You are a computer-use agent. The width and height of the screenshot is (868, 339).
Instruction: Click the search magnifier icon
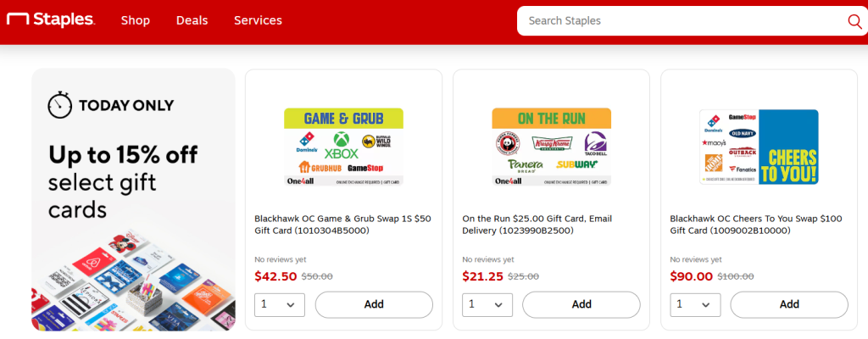click(854, 21)
